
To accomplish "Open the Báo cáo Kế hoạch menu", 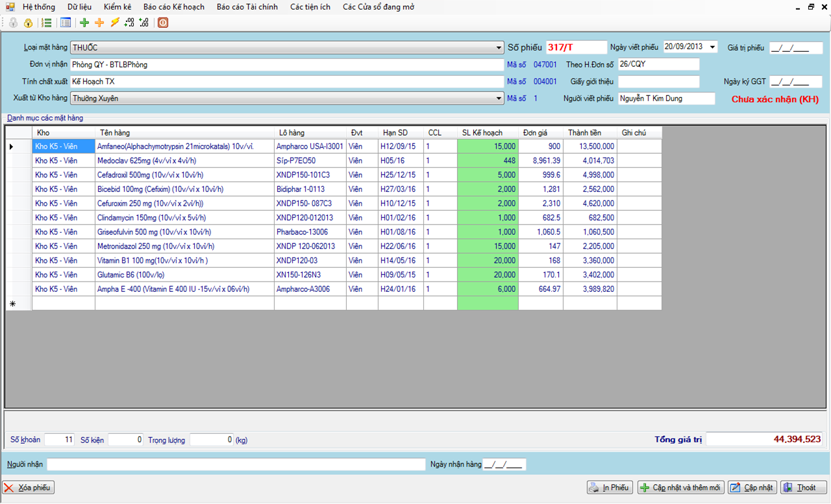I will 174,7.
